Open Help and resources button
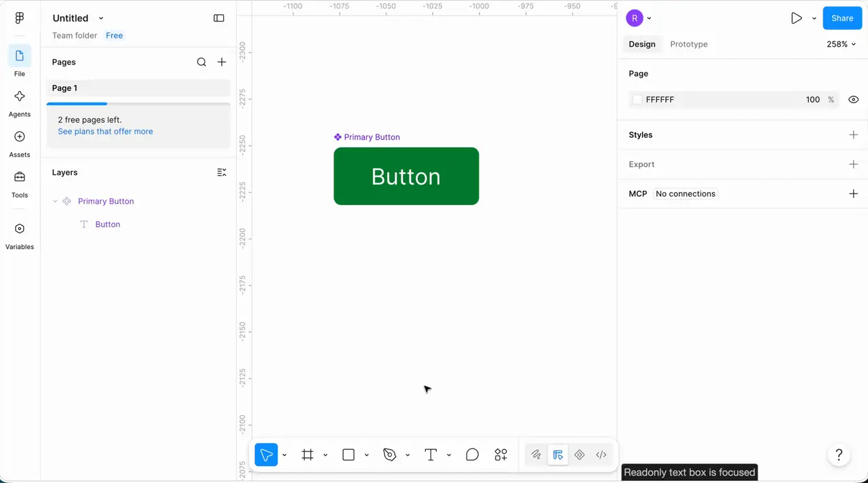 [x=839, y=455]
